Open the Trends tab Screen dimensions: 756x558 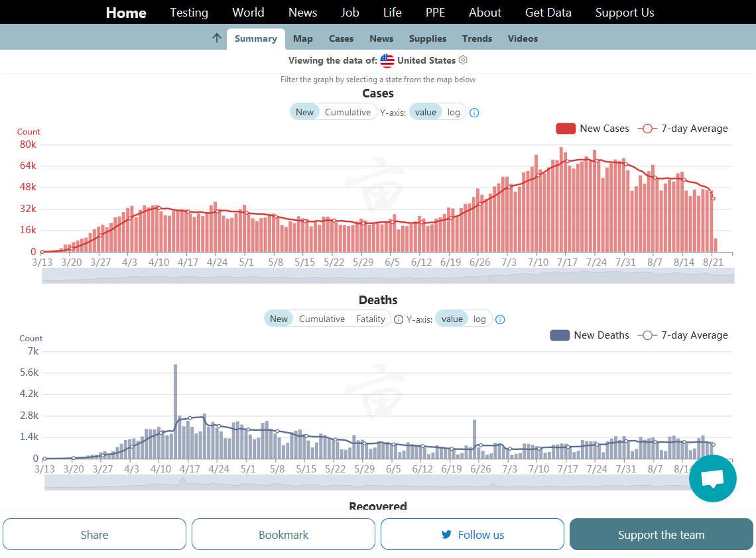tap(477, 38)
